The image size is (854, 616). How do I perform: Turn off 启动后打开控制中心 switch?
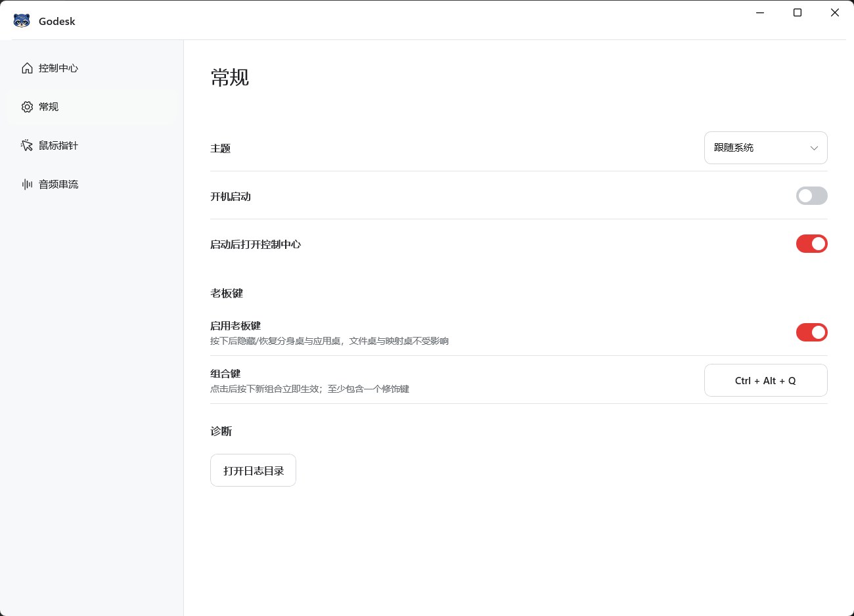point(811,244)
